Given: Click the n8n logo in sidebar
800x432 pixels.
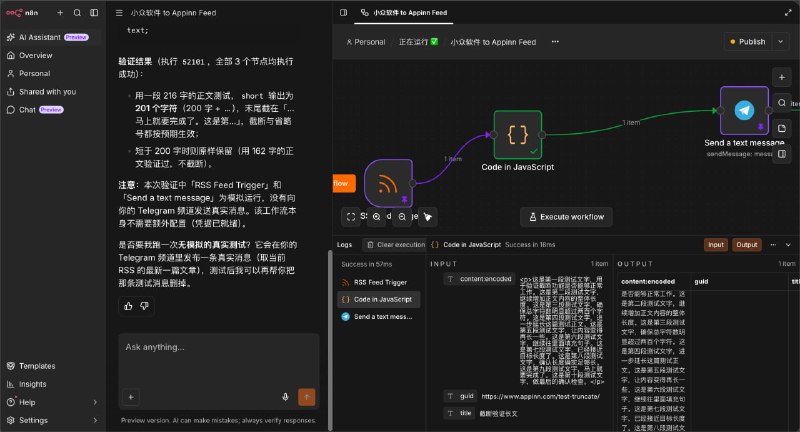Looking at the screenshot, I should [21, 13].
